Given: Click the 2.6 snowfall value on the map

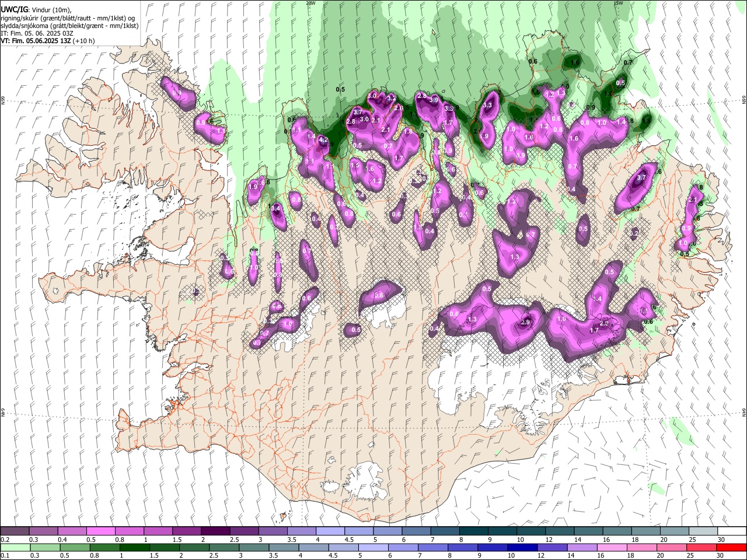Looking at the screenshot, I should click(399, 108).
